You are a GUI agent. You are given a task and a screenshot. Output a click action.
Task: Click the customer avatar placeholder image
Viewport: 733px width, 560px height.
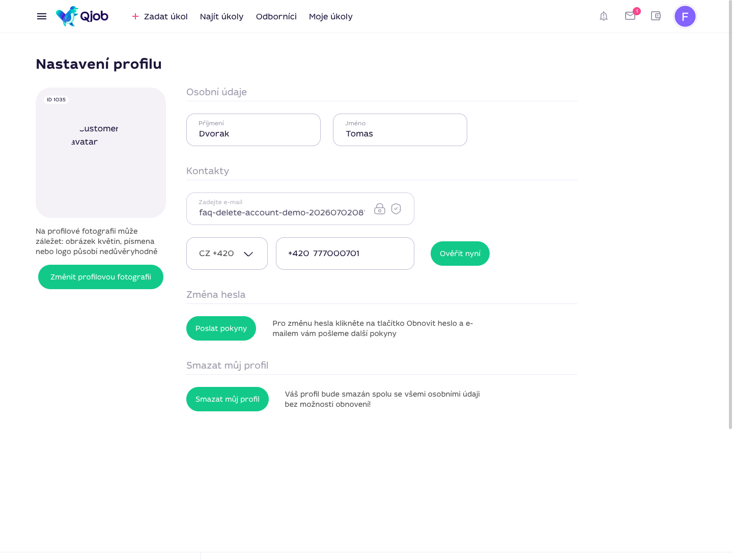click(x=101, y=153)
